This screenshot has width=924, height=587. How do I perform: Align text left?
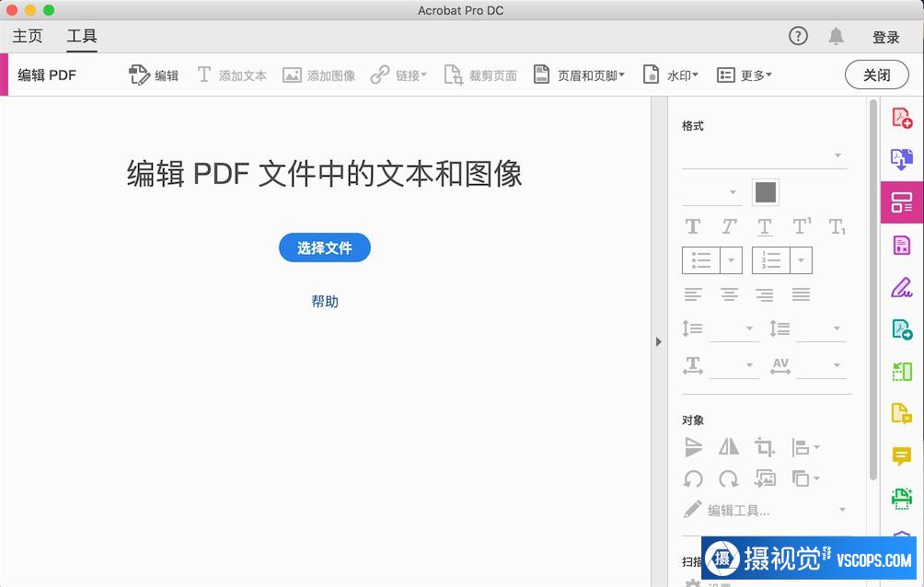coord(693,294)
